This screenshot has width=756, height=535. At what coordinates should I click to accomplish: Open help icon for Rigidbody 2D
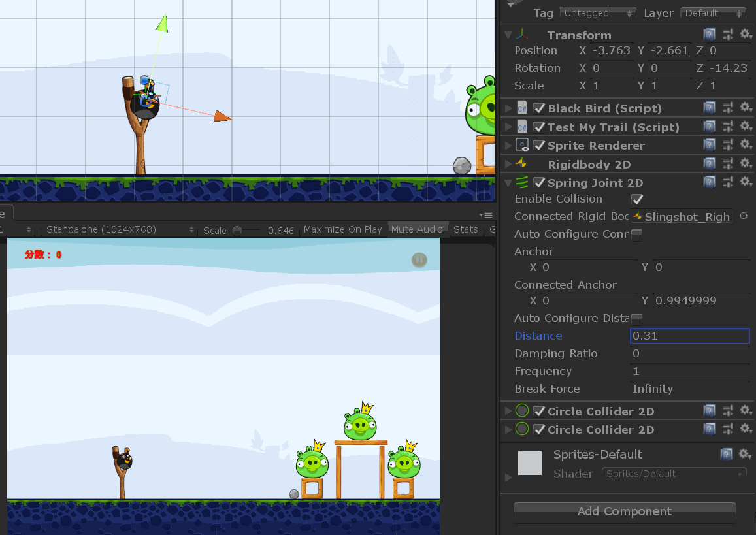(x=709, y=163)
